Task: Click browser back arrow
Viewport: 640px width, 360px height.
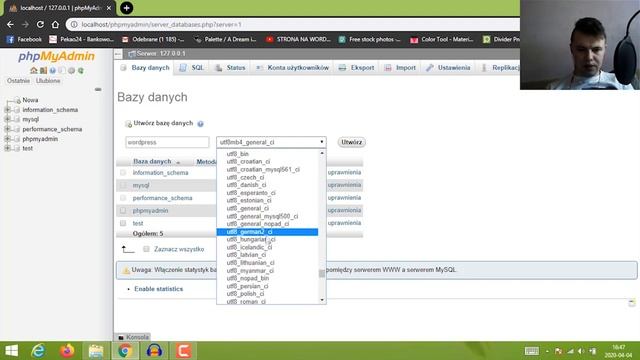Action: [x=10, y=24]
